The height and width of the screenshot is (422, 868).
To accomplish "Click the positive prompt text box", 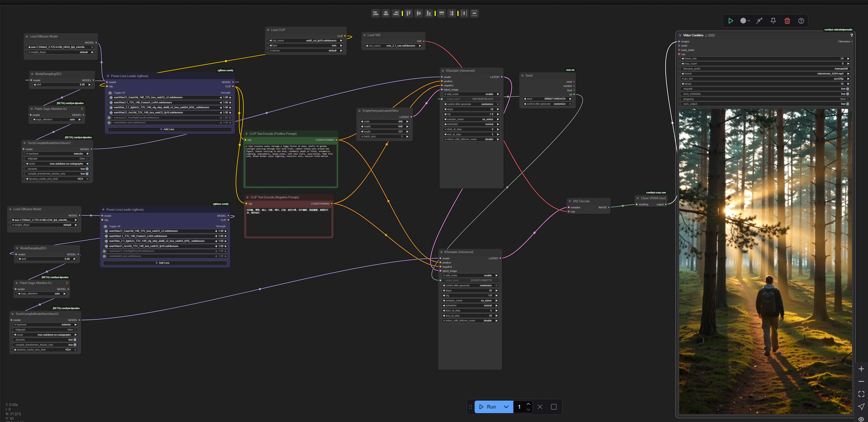I will pyautogui.click(x=290, y=165).
